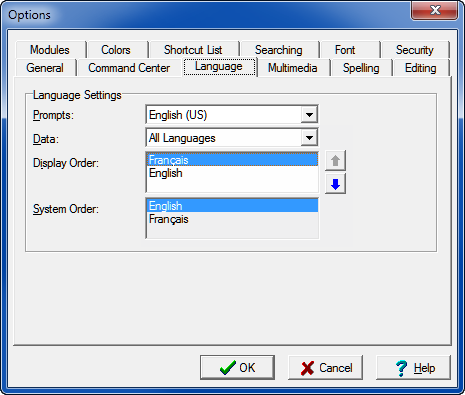Screen dimensions: 465x395
Task: Open Help for the Options dialog
Action: [x=413, y=367]
